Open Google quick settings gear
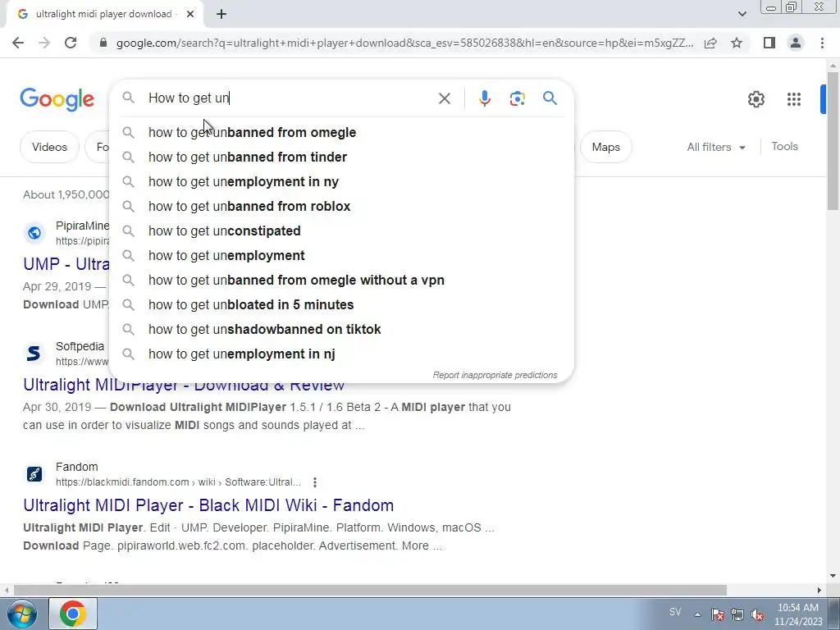 [756, 99]
